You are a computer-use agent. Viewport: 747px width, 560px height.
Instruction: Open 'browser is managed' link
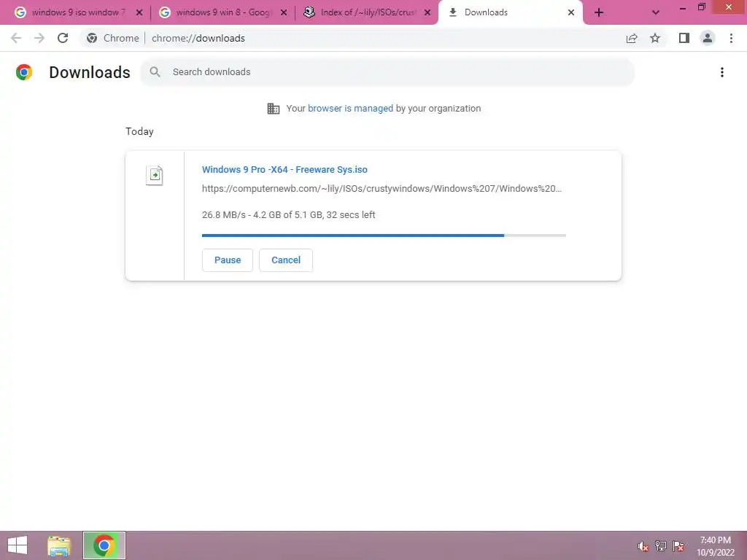(350, 109)
